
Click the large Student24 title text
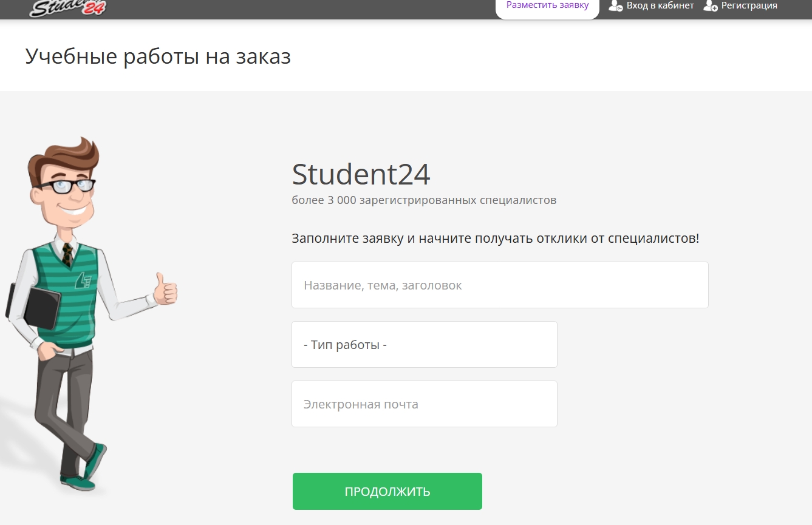(x=361, y=175)
